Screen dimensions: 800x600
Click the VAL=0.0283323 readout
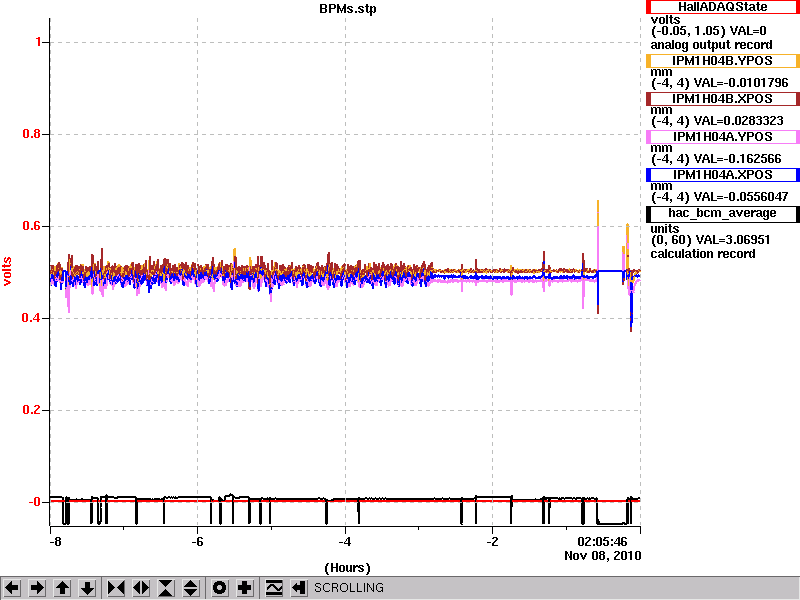pos(739,121)
